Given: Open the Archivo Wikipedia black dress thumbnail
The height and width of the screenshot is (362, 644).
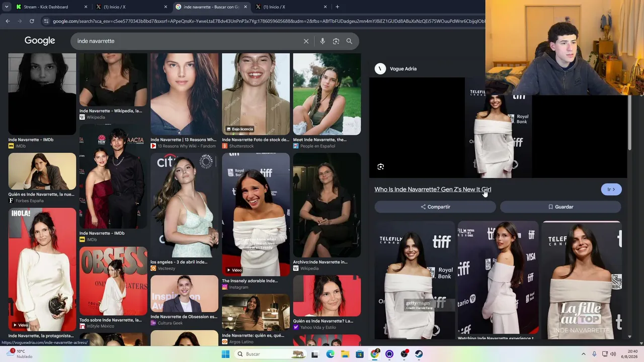Looking at the screenshot, I should point(327,205).
